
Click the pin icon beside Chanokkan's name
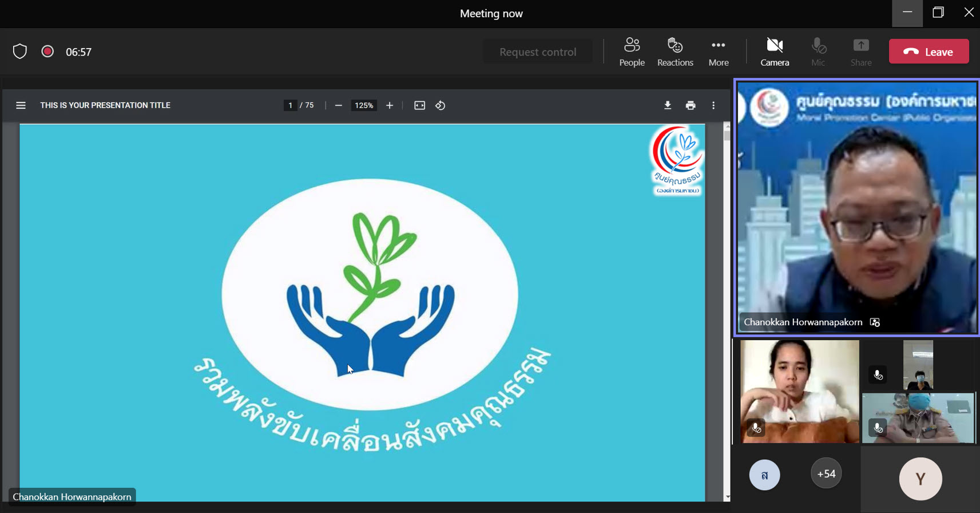(875, 322)
